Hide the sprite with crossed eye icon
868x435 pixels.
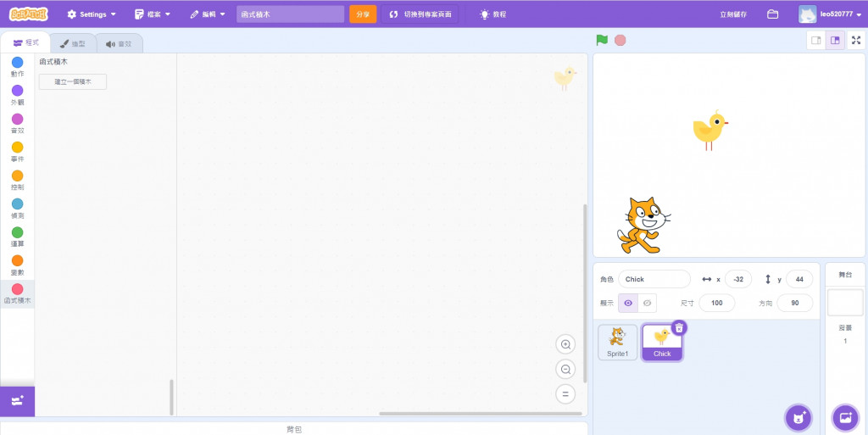647,303
